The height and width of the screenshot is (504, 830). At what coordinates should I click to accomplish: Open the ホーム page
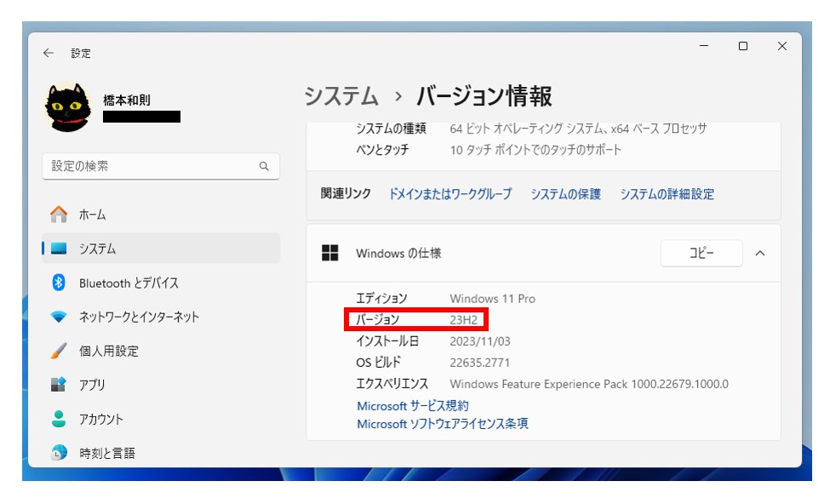click(x=161, y=215)
